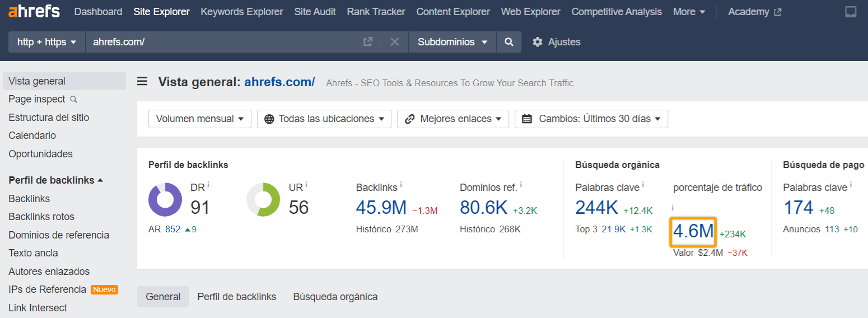868x318 pixels.
Task: Collapse the Perfil de backlinks sidebar section
Action: 56,180
